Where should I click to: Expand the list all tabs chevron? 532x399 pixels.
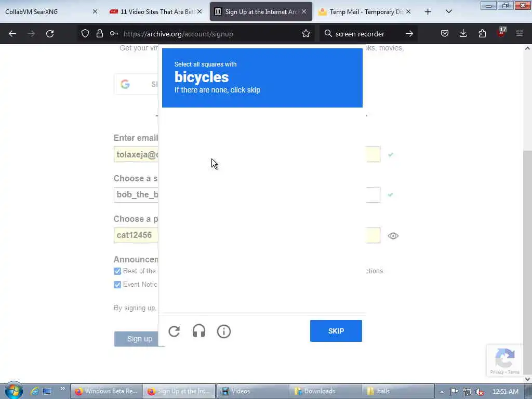click(448, 12)
